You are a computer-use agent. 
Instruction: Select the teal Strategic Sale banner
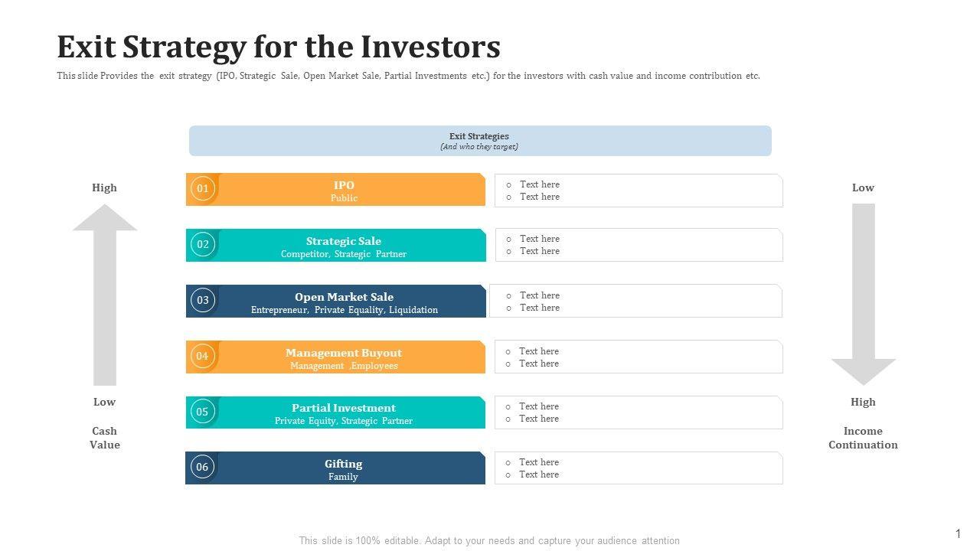[x=345, y=246]
